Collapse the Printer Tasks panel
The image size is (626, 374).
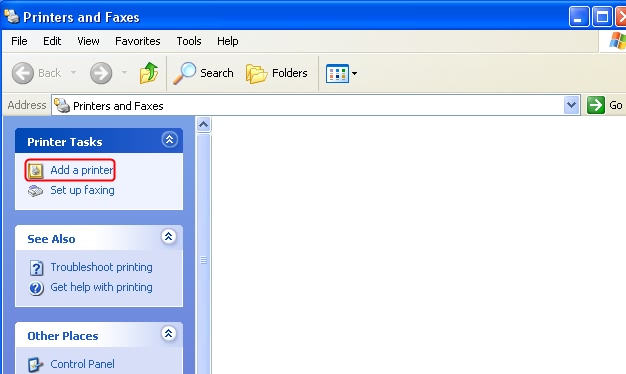pyautogui.click(x=169, y=140)
